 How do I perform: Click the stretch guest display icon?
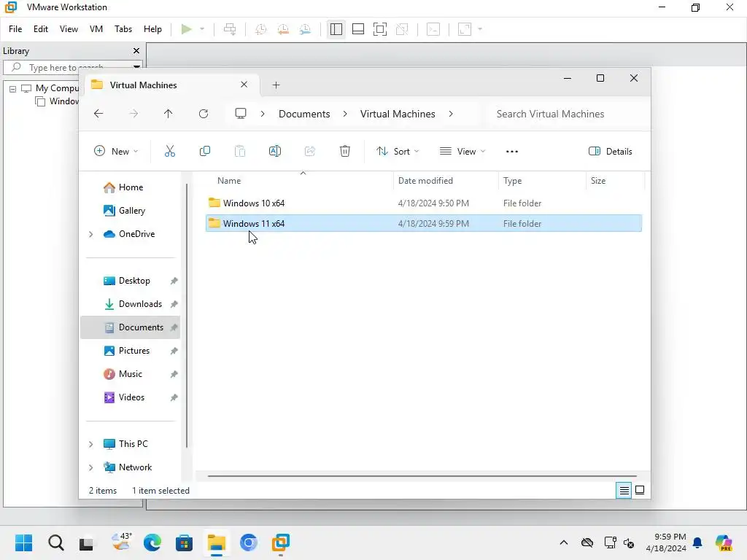click(465, 29)
